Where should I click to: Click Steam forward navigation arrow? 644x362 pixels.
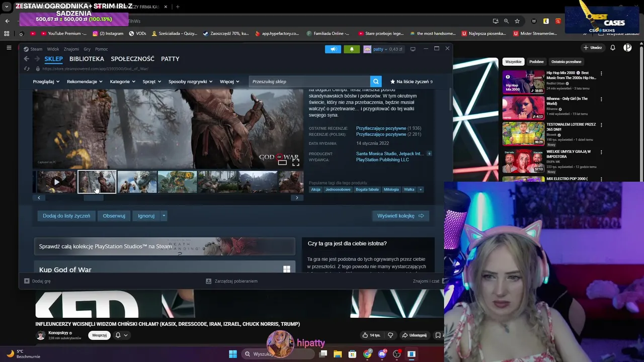[37, 59]
